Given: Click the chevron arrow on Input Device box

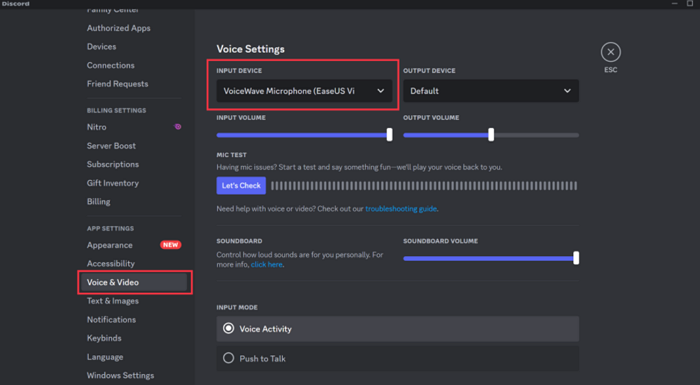Looking at the screenshot, I should [380, 91].
